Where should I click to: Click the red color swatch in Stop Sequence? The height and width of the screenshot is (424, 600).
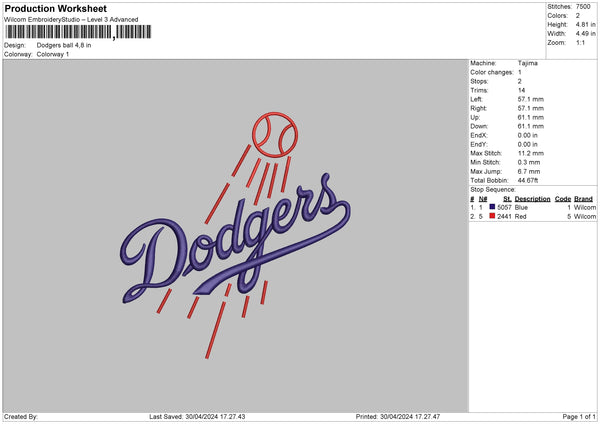[492, 216]
